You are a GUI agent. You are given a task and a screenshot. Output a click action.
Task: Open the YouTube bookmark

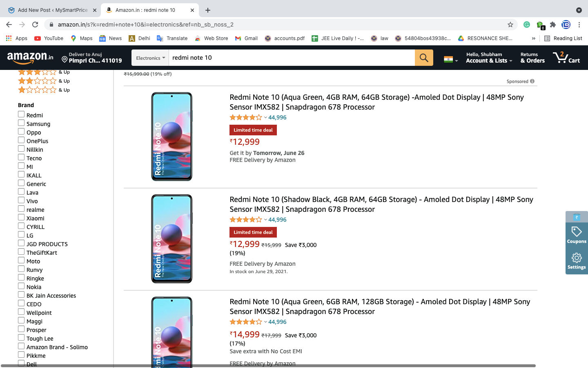point(49,38)
